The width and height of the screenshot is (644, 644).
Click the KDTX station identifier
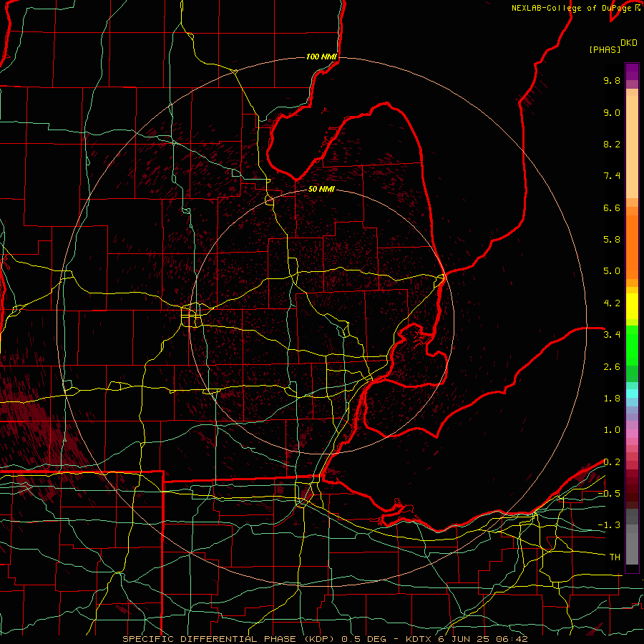[419, 639]
